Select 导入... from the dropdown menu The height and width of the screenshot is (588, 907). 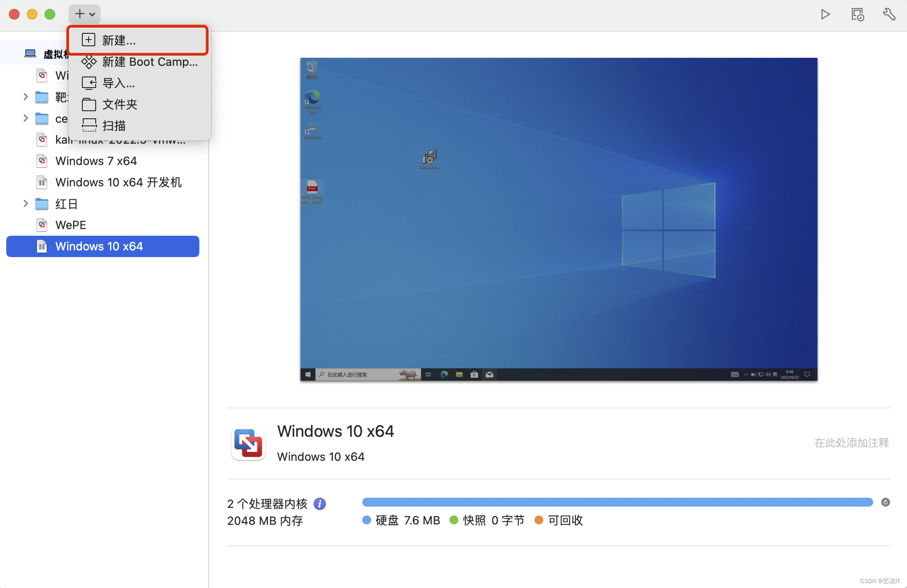(x=139, y=83)
